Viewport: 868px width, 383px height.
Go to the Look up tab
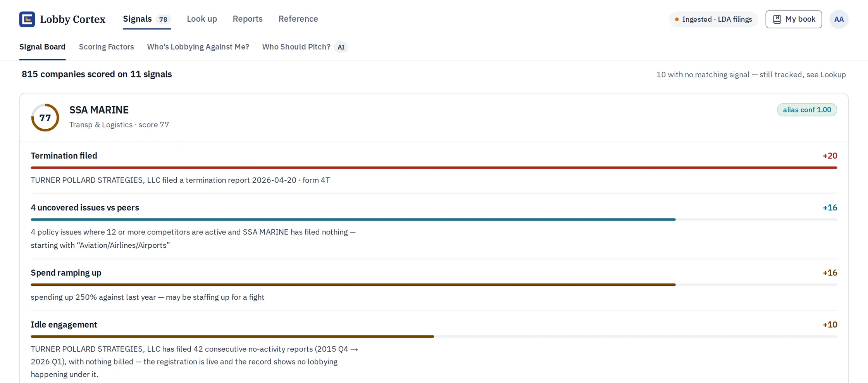tap(202, 19)
